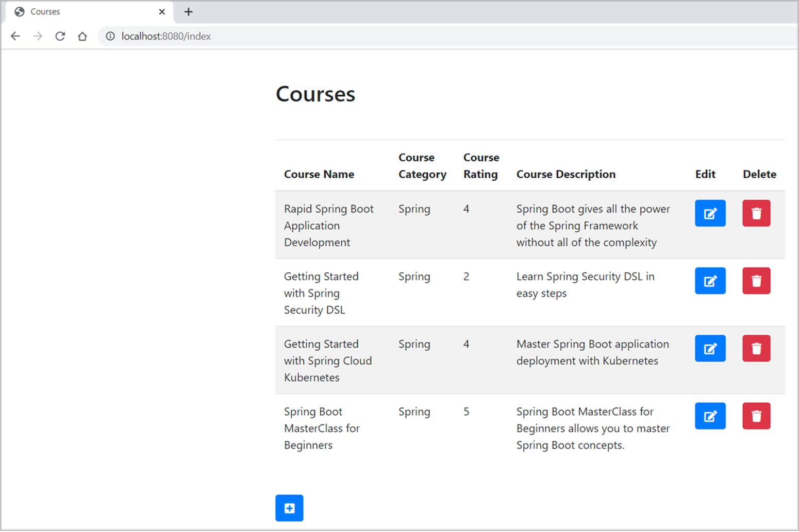Image resolution: width=799 pixels, height=532 pixels.
Task: Edit the Getting Started with Spring Security DSL course
Action: pyautogui.click(x=710, y=281)
